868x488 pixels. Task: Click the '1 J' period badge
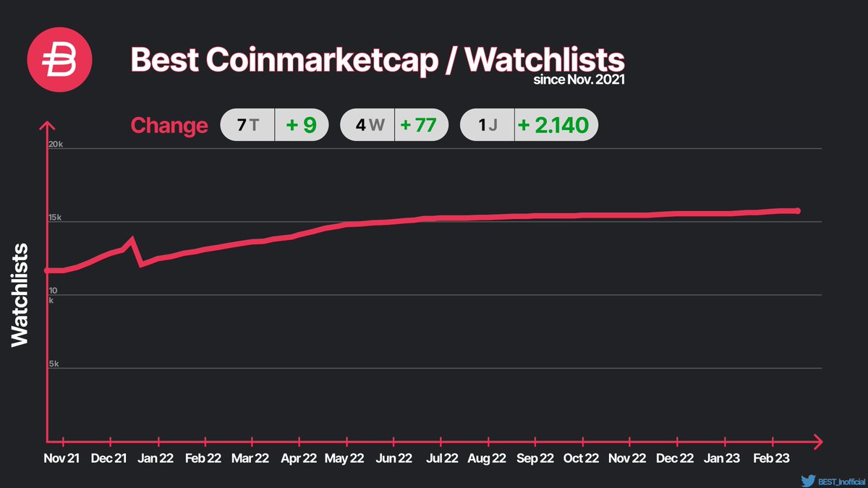tap(488, 126)
